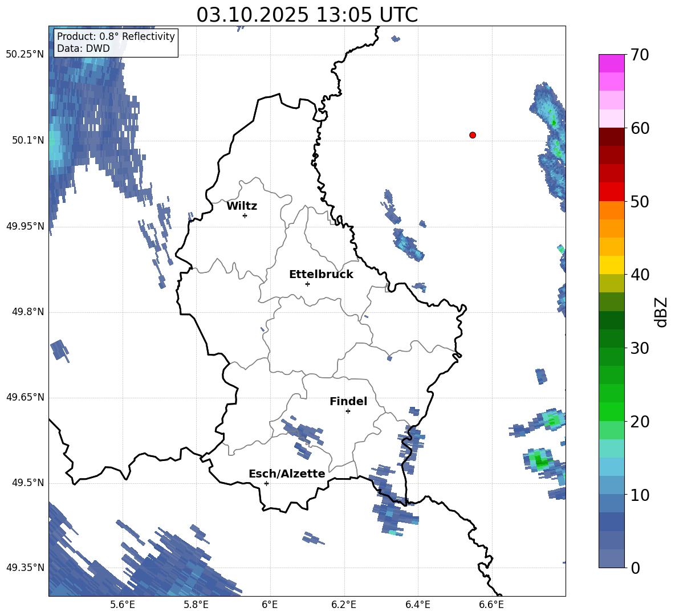
Task: Click the bright green swatch at 20
Action: tap(612, 411)
